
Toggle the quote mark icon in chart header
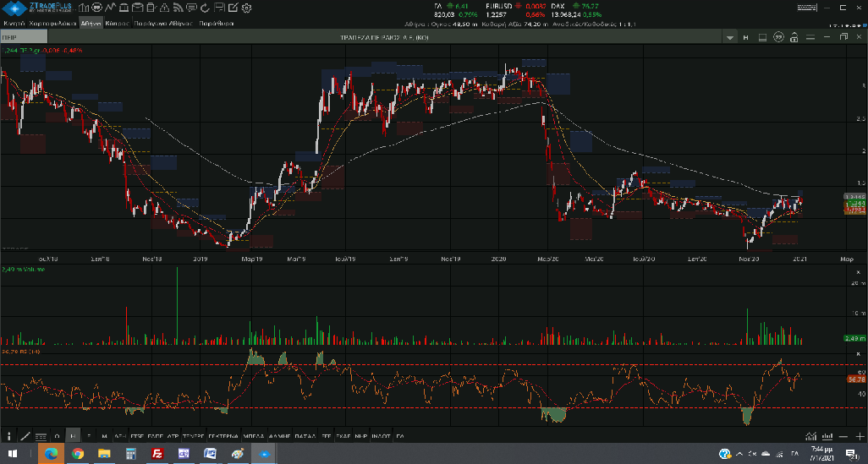coord(778,38)
